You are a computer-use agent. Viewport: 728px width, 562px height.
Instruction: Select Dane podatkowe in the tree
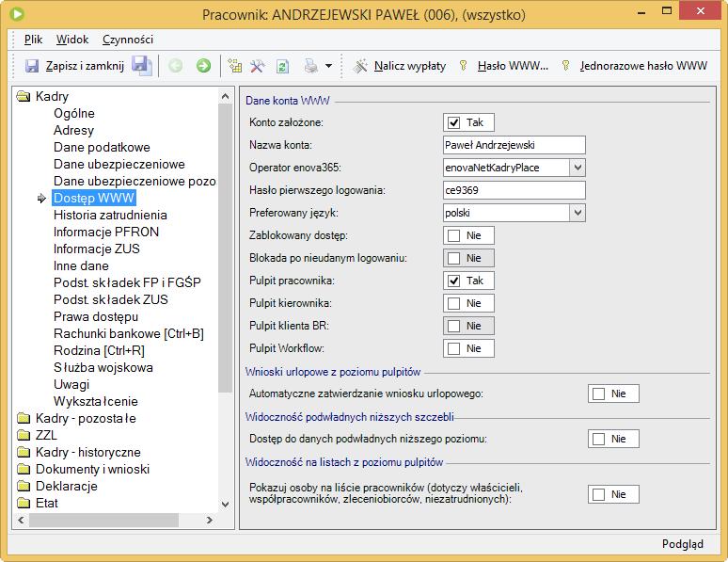(x=102, y=148)
